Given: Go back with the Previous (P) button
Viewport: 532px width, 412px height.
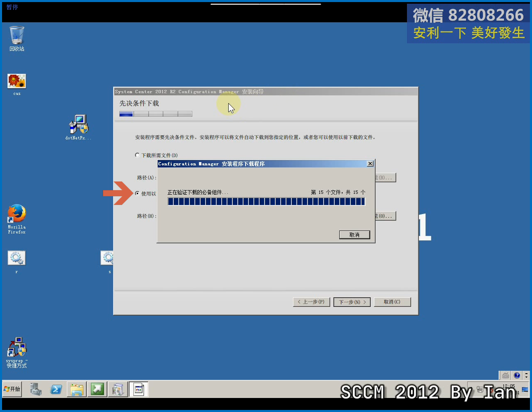Looking at the screenshot, I should 311,302.
